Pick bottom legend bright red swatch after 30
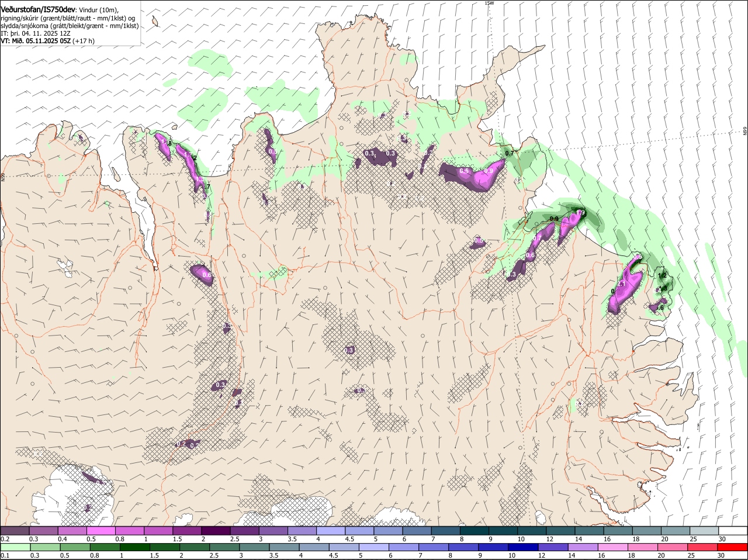Viewport: 748px width, 560px height. tap(733, 547)
